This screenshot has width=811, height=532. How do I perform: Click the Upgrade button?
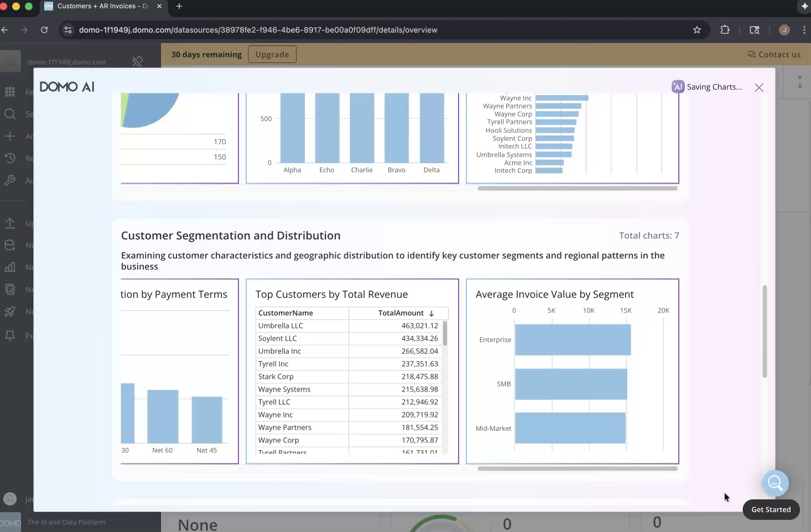pyautogui.click(x=272, y=54)
